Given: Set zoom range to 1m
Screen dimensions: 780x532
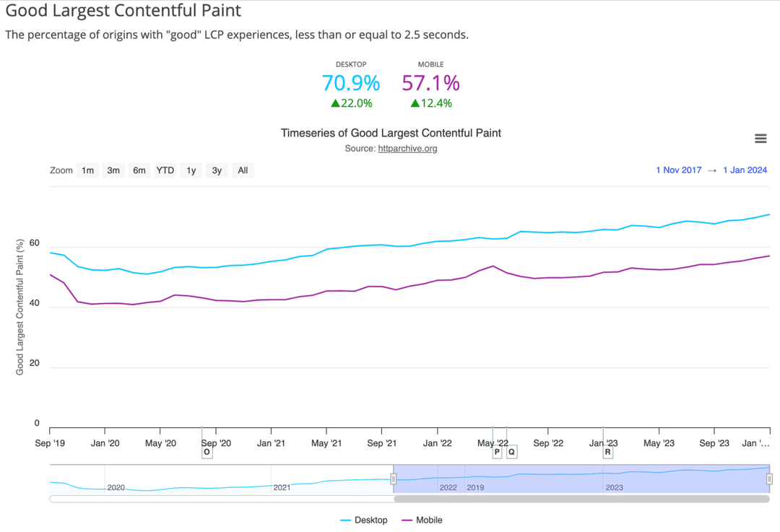Looking at the screenshot, I should click(87, 170).
